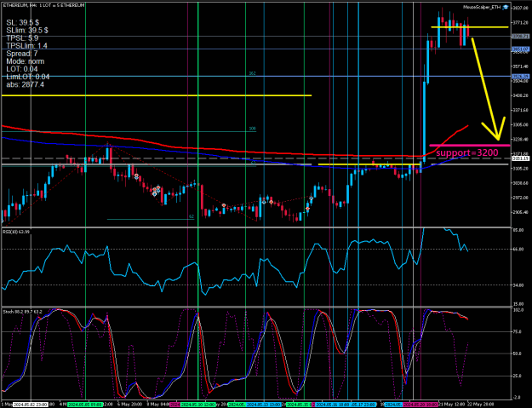Image resolution: width=532 pixels, height=408 pixels.
Task: Click the MouseScalper_ETH expert advisor hat icon
Action: pyautogui.click(x=506, y=7)
